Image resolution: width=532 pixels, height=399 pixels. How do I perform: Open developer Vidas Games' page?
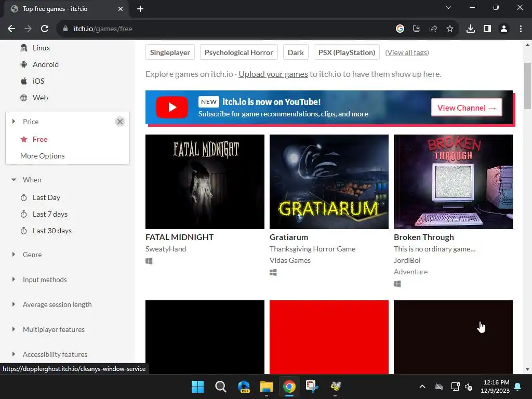tap(290, 260)
